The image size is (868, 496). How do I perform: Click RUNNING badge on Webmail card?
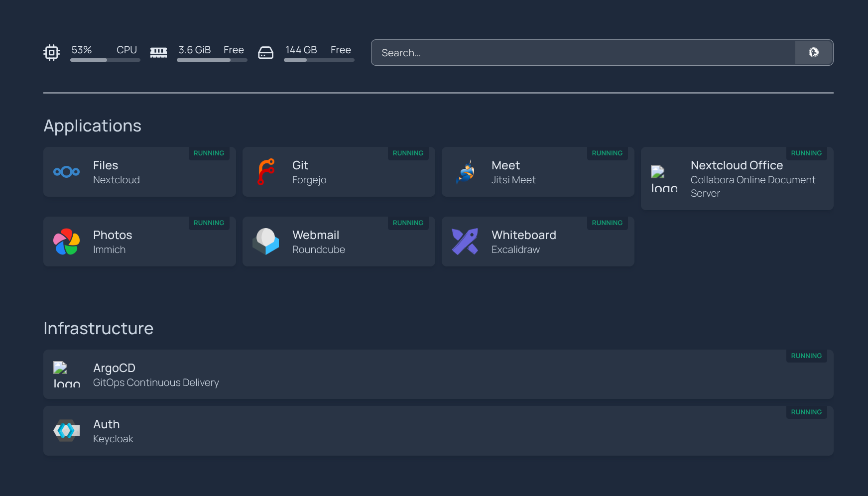point(408,223)
